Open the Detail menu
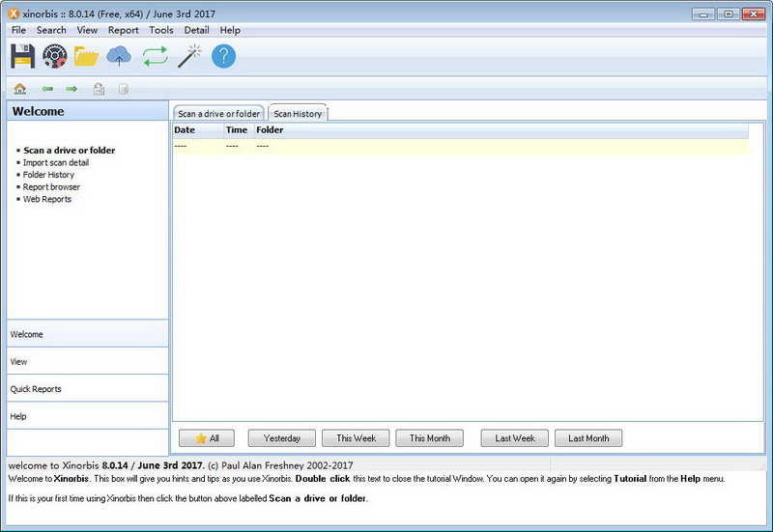The image size is (773, 532). 197,30
